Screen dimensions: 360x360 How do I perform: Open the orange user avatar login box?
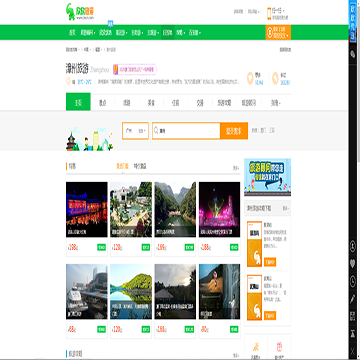[x=278, y=32]
